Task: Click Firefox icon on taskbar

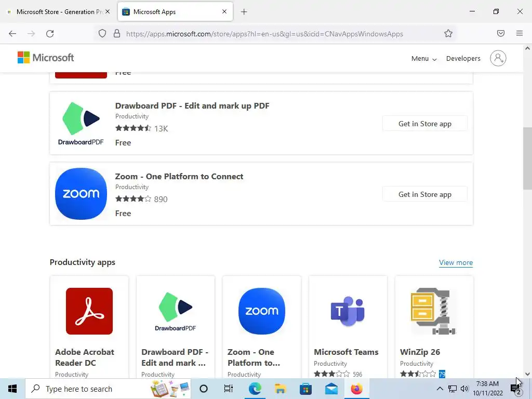Action: pyautogui.click(x=356, y=389)
